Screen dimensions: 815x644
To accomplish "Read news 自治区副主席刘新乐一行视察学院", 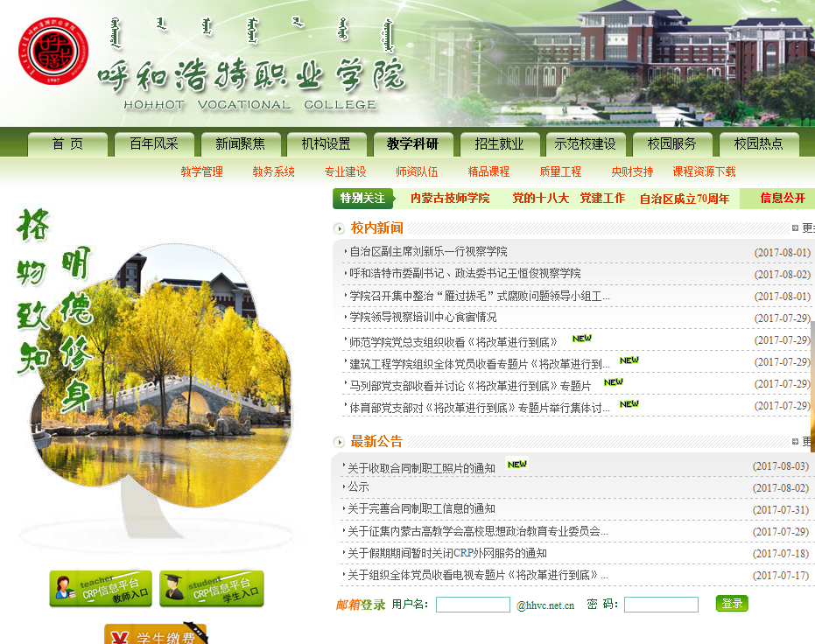I will 428,252.
